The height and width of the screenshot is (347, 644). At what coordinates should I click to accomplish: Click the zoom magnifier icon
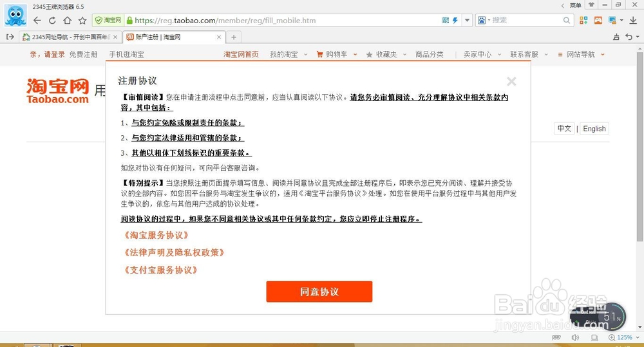coord(612,337)
